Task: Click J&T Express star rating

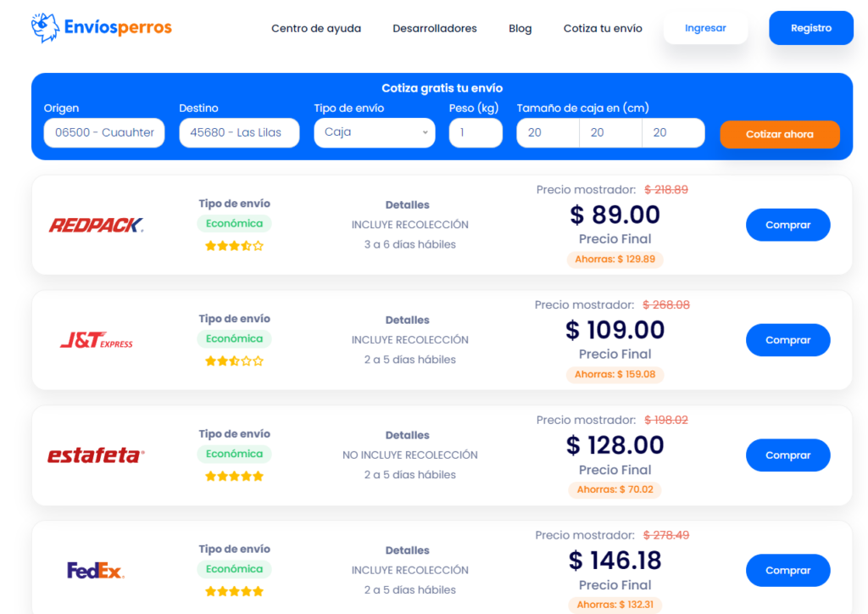Action: [234, 361]
